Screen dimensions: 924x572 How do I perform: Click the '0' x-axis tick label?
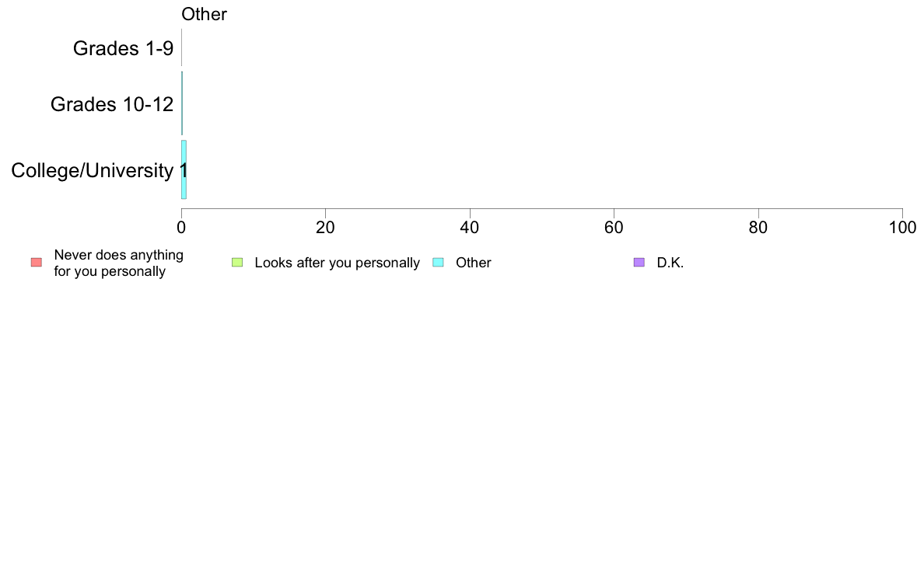point(181,228)
